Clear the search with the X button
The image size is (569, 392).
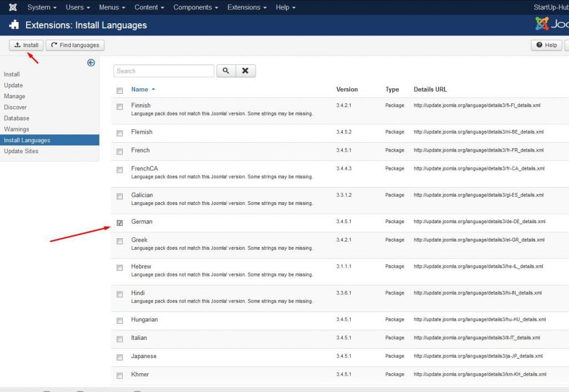point(246,71)
